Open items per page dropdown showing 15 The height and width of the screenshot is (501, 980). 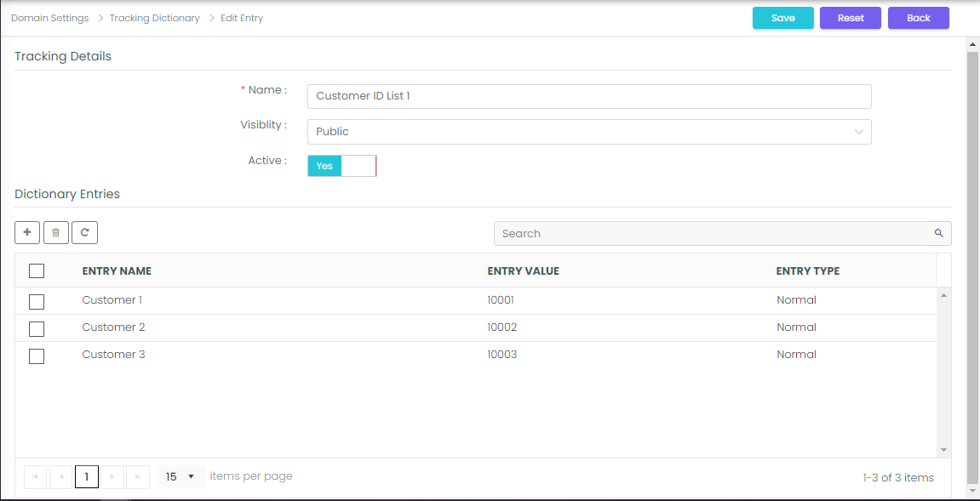click(x=181, y=476)
